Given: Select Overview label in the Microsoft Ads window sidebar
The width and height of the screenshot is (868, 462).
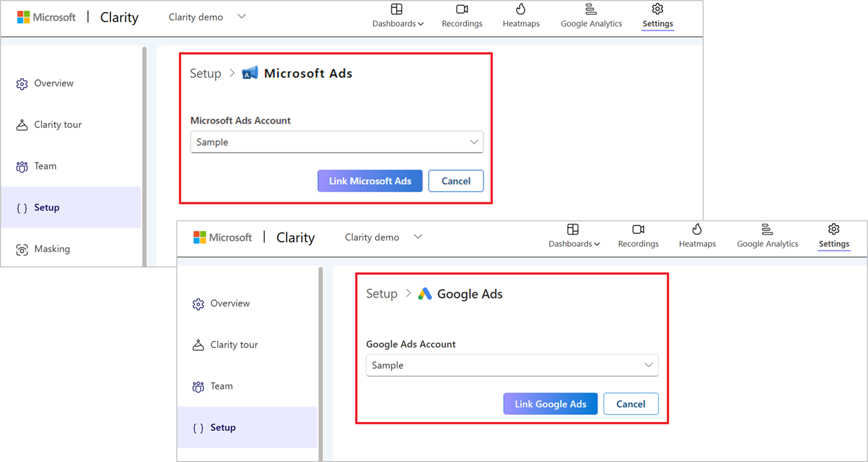Looking at the screenshot, I should [x=54, y=83].
